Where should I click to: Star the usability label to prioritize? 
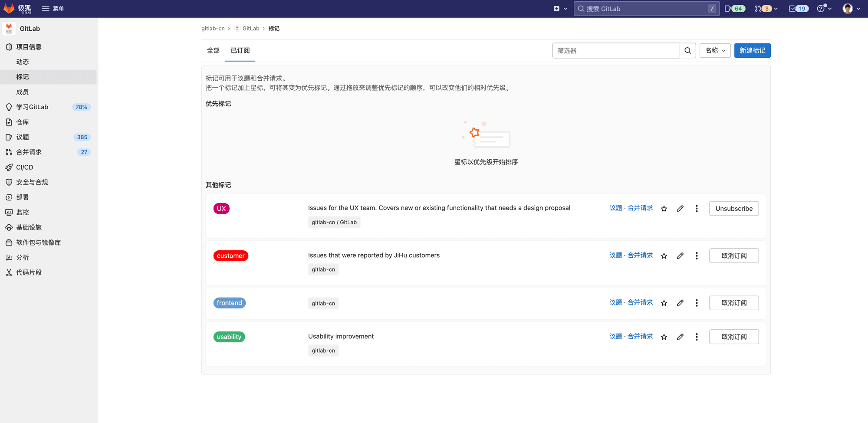(x=664, y=337)
